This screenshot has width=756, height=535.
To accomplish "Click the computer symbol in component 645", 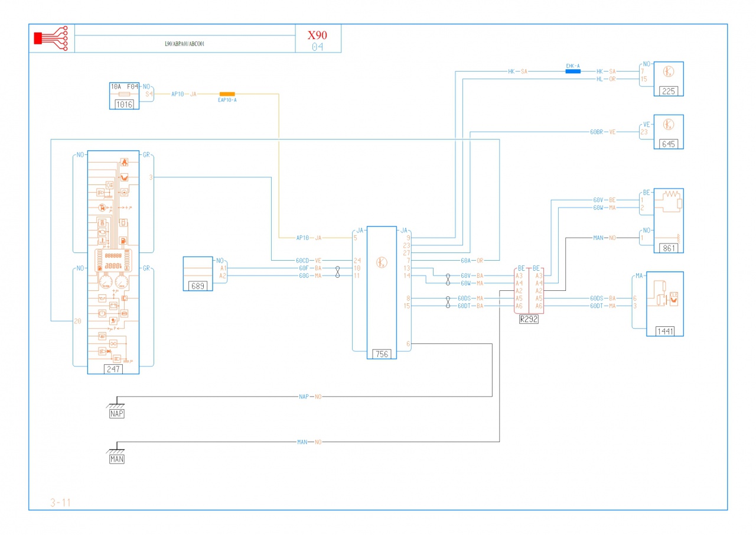I will (x=669, y=125).
